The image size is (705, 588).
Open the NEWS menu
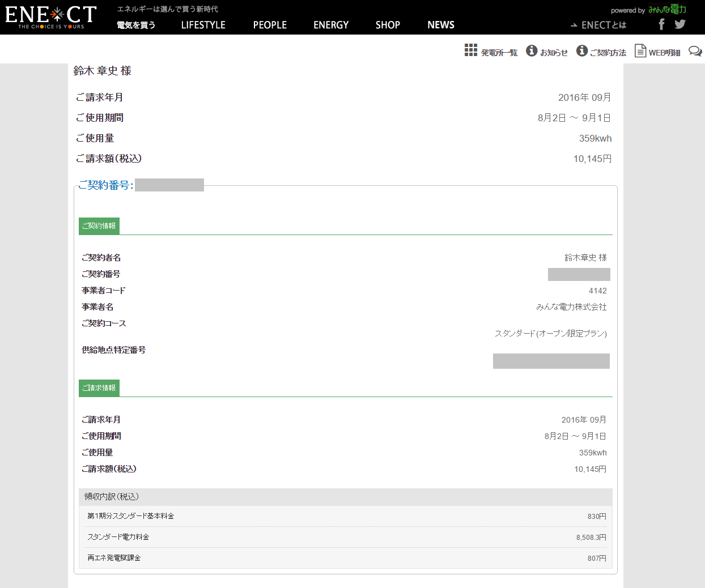(x=441, y=25)
